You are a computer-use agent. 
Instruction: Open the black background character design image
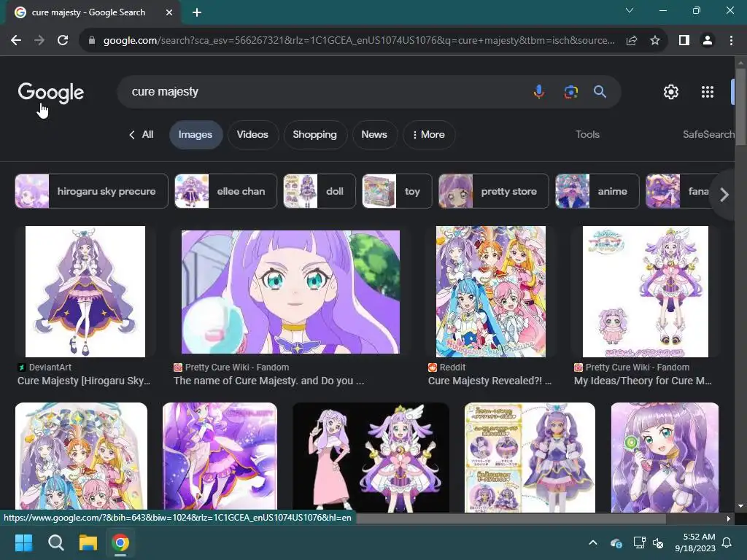(371, 457)
